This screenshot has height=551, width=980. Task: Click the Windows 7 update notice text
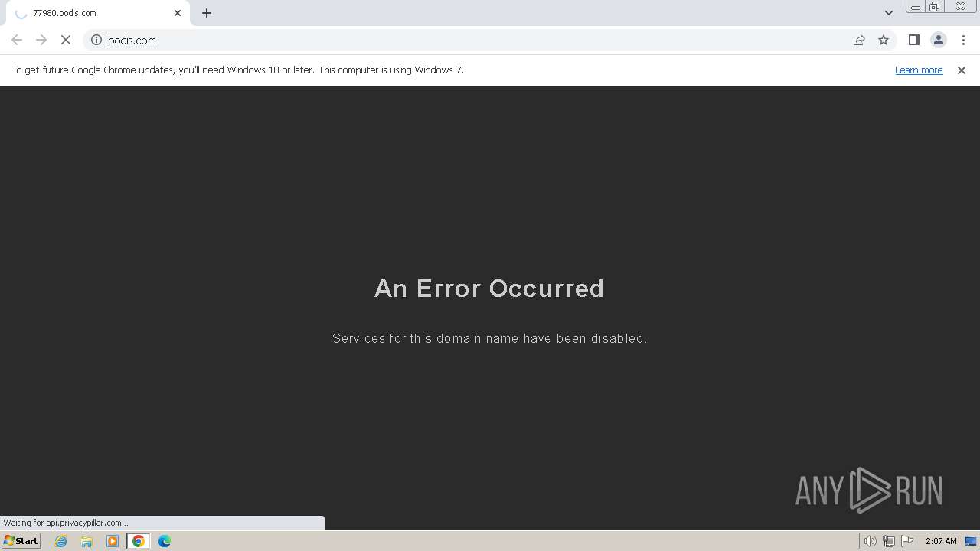238,70
